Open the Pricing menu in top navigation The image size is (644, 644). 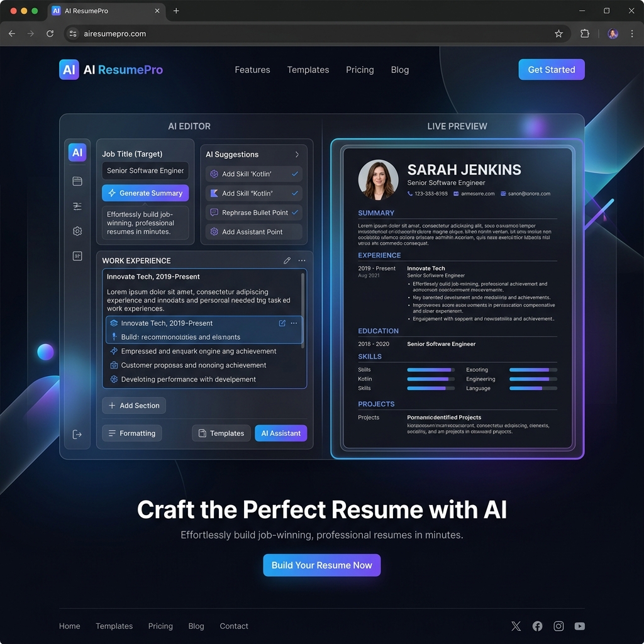coord(360,70)
